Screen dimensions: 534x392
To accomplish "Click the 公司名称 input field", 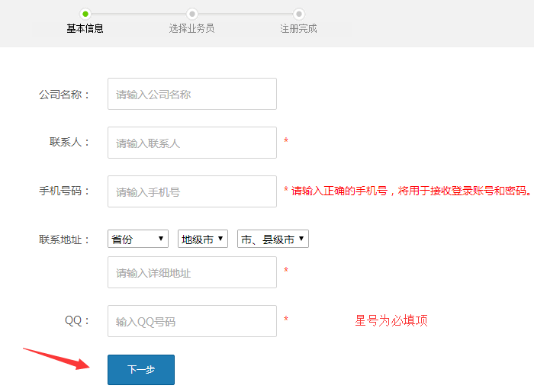I will pos(192,94).
